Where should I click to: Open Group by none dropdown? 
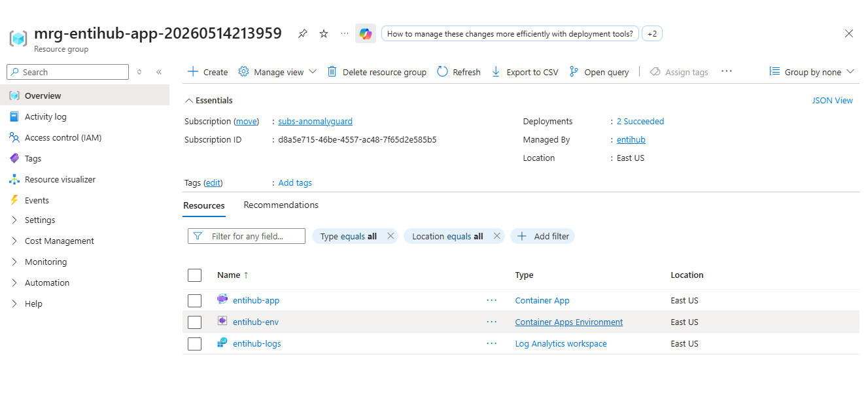click(812, 72)
